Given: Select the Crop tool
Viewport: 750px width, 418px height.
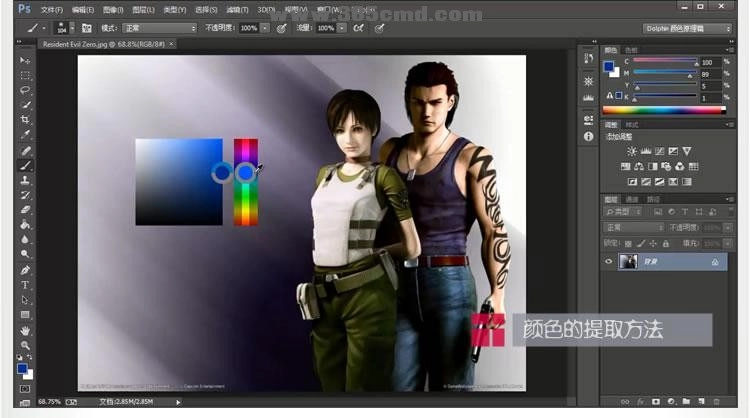Looking at the screenshot, I should coord(25,120).
